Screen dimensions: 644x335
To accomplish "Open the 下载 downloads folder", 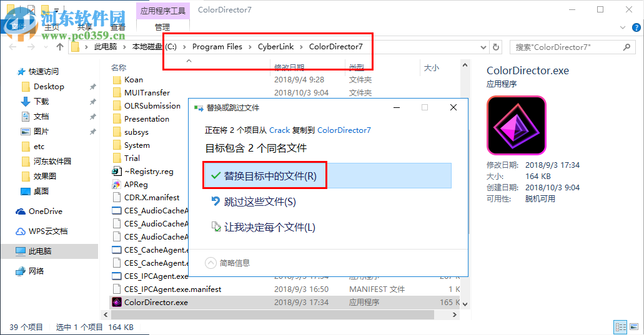I will (41, 101).
